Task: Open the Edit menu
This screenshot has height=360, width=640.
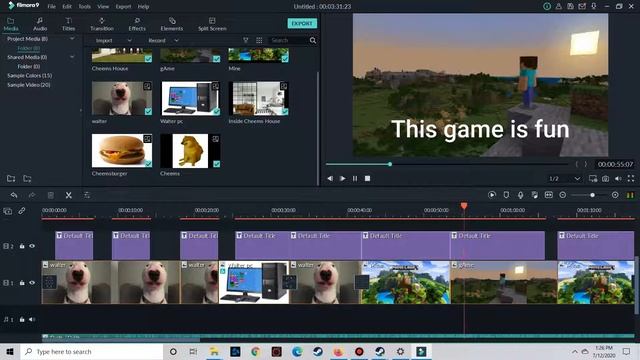Action: click(67, 7)
